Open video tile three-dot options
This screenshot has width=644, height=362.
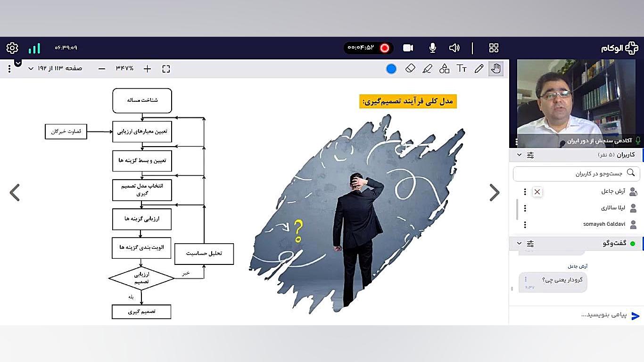517,142
